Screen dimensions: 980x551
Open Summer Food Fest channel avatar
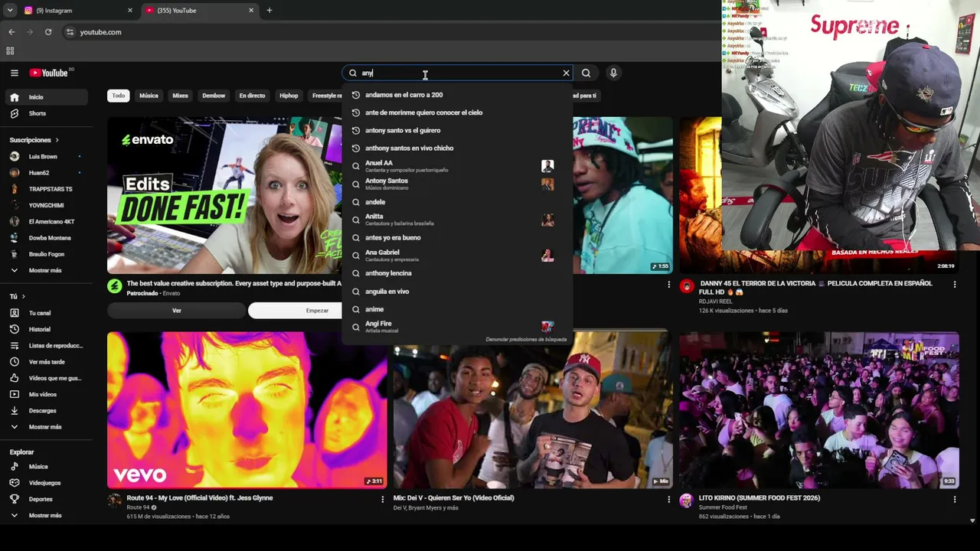click(x=687, y=500)
